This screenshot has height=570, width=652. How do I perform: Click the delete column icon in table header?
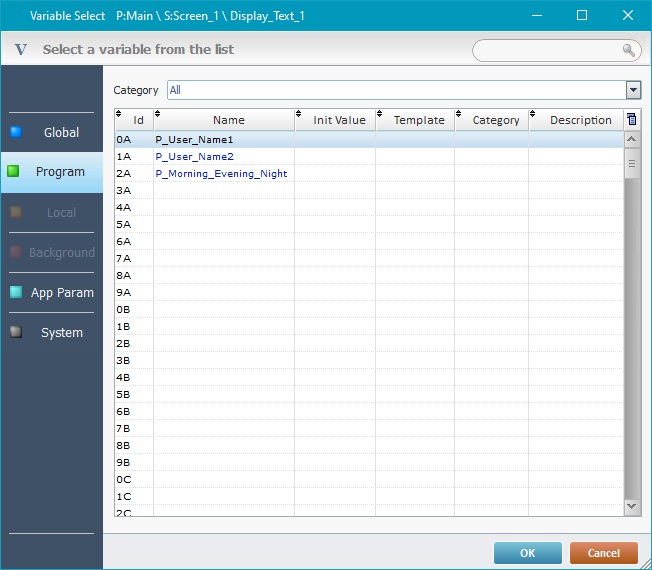pos(631,119)
